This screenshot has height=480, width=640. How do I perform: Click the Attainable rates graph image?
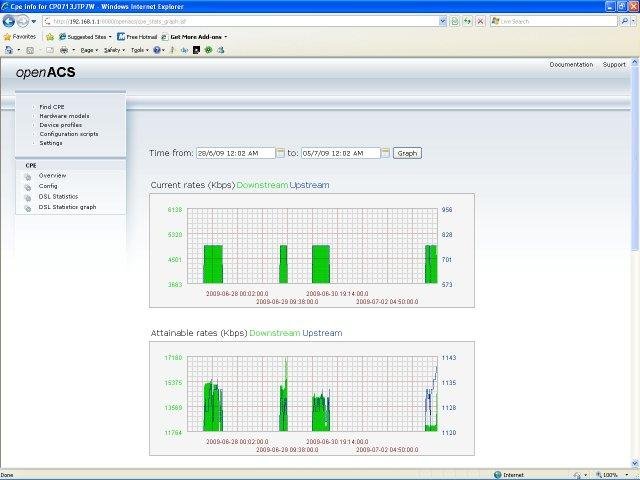coord(312,398)
